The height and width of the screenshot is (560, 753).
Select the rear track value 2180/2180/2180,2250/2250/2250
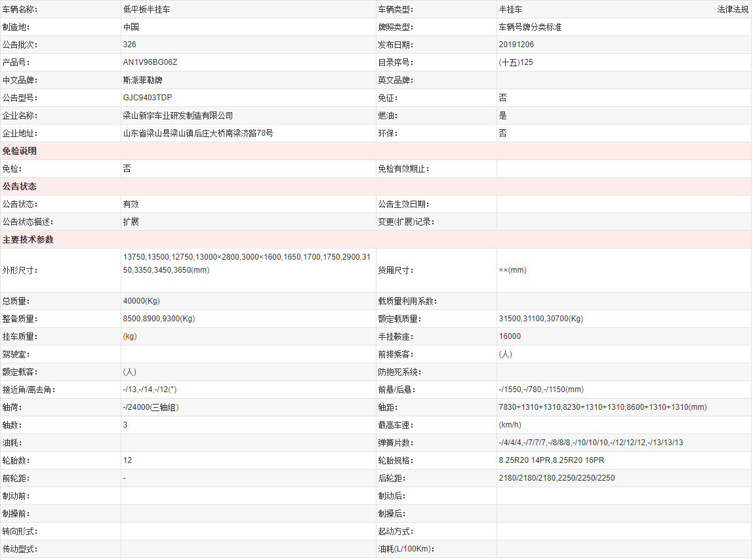click(x=556, y=478)
